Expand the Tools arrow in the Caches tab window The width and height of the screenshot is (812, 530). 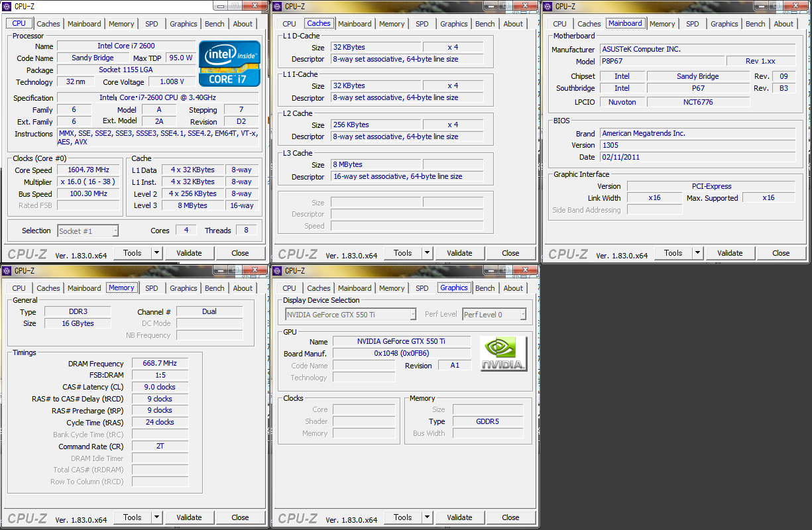pos(427,252)
